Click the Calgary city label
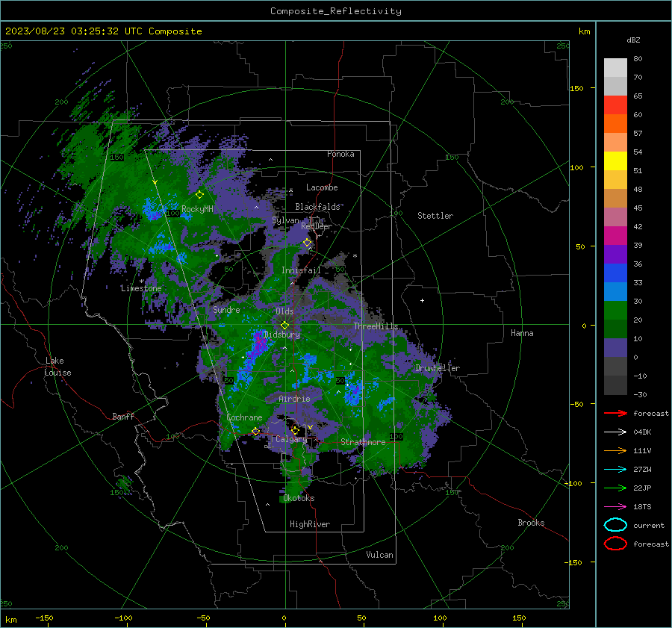Screen dimensions: 672x628 coord(291,439)
